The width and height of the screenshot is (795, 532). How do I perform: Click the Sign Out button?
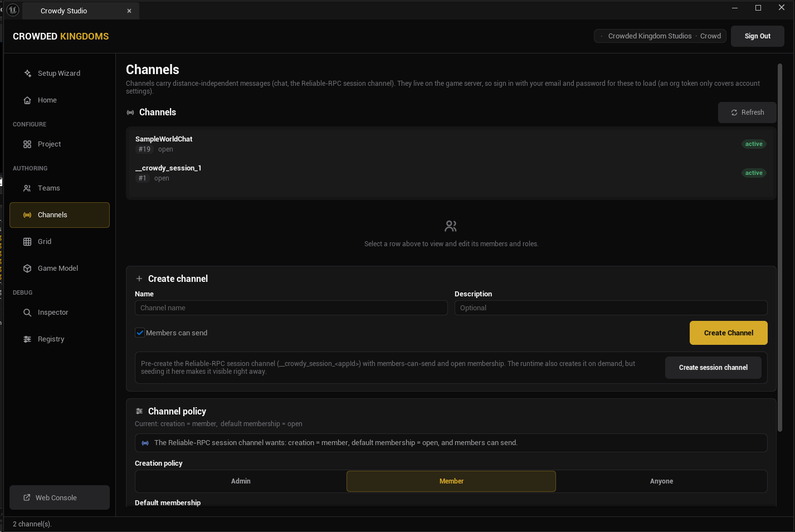(x=758, y=36)
